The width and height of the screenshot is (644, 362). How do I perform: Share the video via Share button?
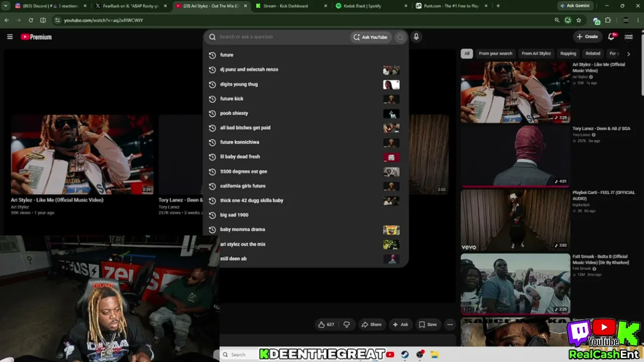click(371, 324)
